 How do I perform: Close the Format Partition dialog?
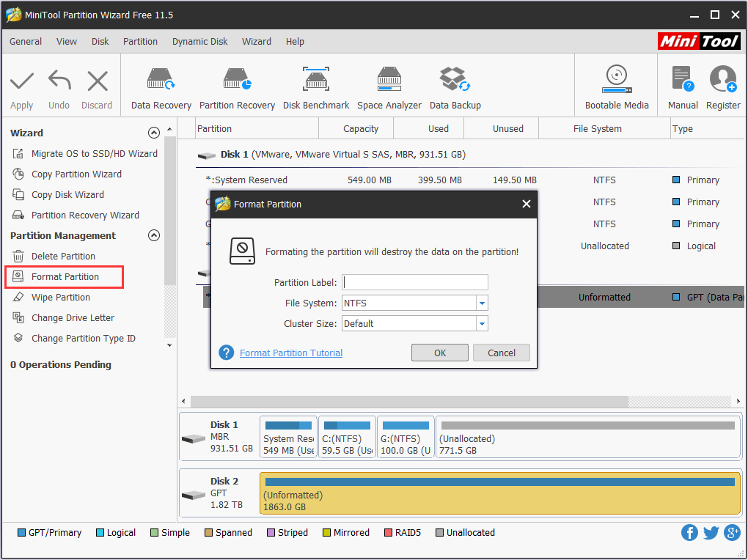tap(527, 205)
